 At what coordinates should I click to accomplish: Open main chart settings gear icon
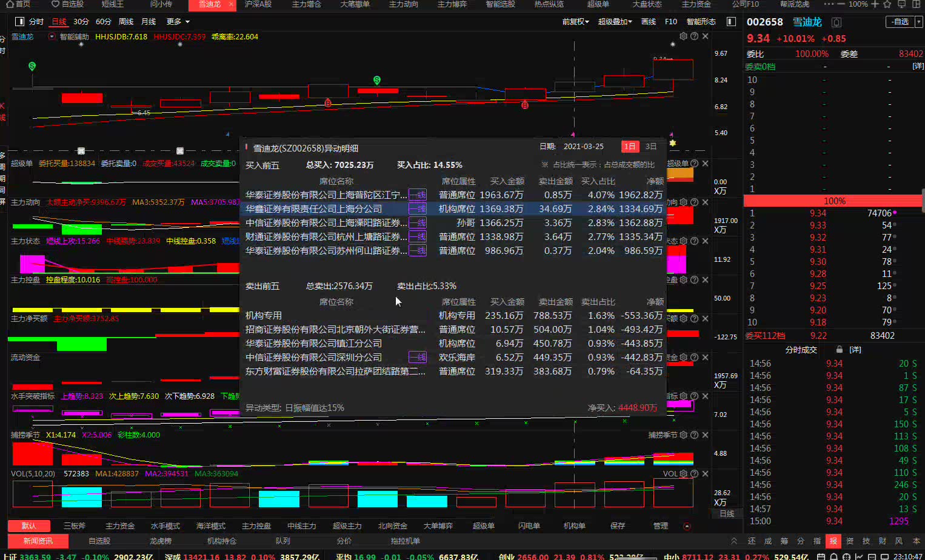pos(684,36)
